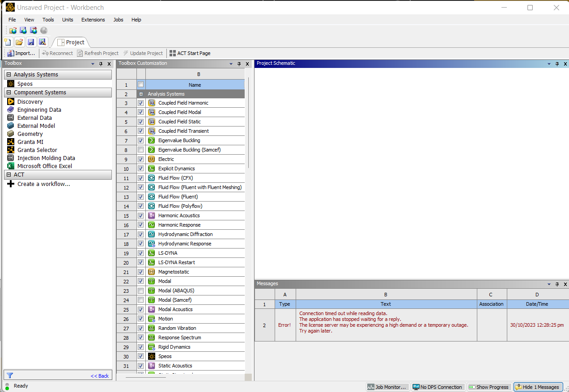
Task: Click the open-from-repository globe folder icon
Action: tap(13, 30)
